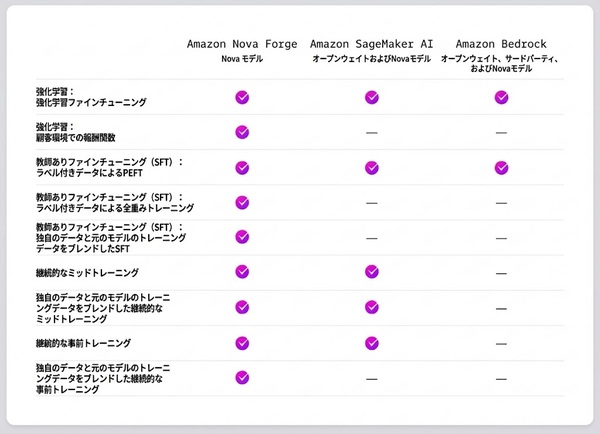Click the 強化学習ファインチューニング row label
This screenshot has width=600, height=434.
click(90, 102)
